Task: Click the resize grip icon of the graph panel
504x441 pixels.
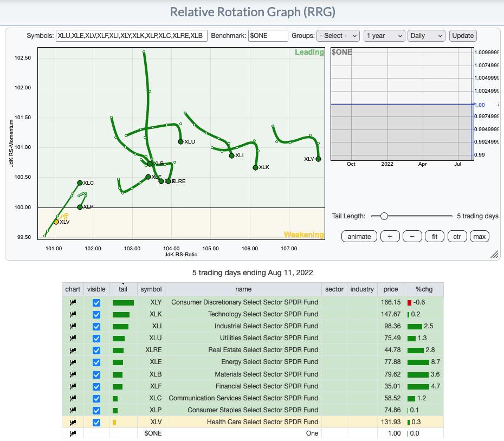Action: pos(494,254)
